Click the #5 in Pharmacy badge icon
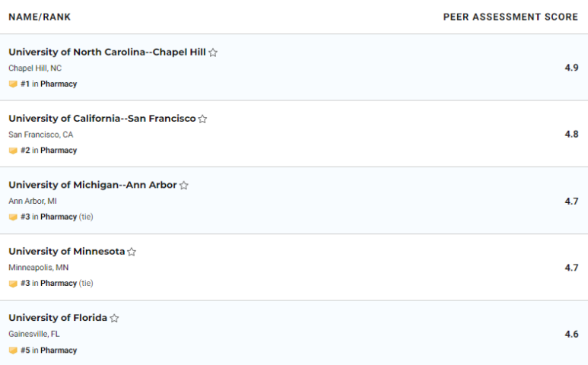Viewport: 588px width, 365px height. tap(13, 351)
